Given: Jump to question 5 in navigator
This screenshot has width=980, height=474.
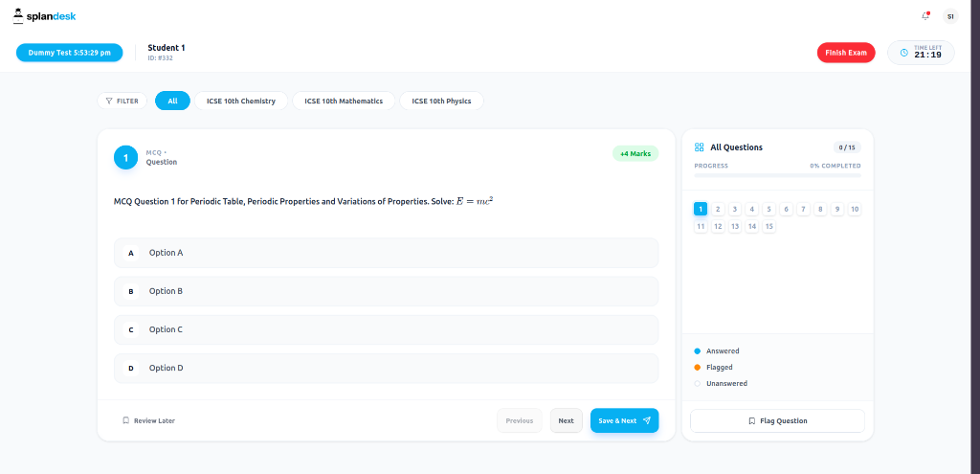Looking at the screenshot, I should point(769,209).
